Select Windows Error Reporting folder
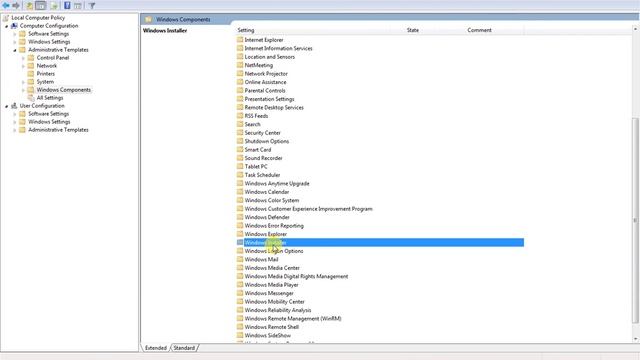The width and height of the screenshot is (640, 360). tap(274, 225)
